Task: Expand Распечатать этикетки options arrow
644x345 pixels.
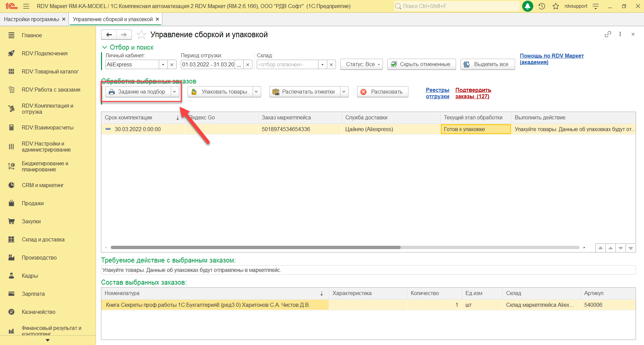Action: 344,92
